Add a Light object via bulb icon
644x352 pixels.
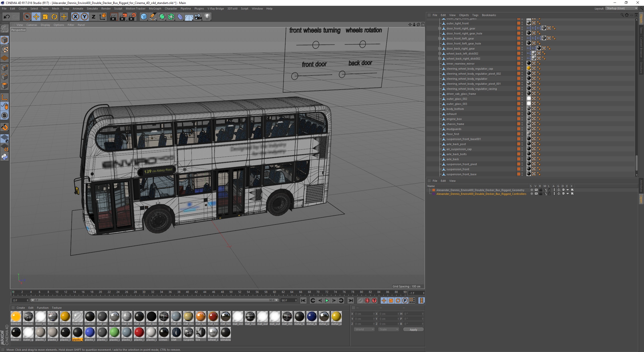[x=207, y=17]
